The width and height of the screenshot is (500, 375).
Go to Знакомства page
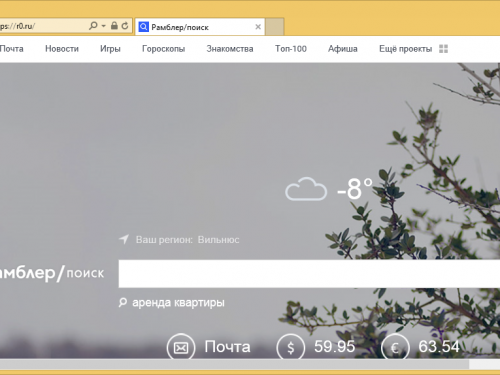230,49
